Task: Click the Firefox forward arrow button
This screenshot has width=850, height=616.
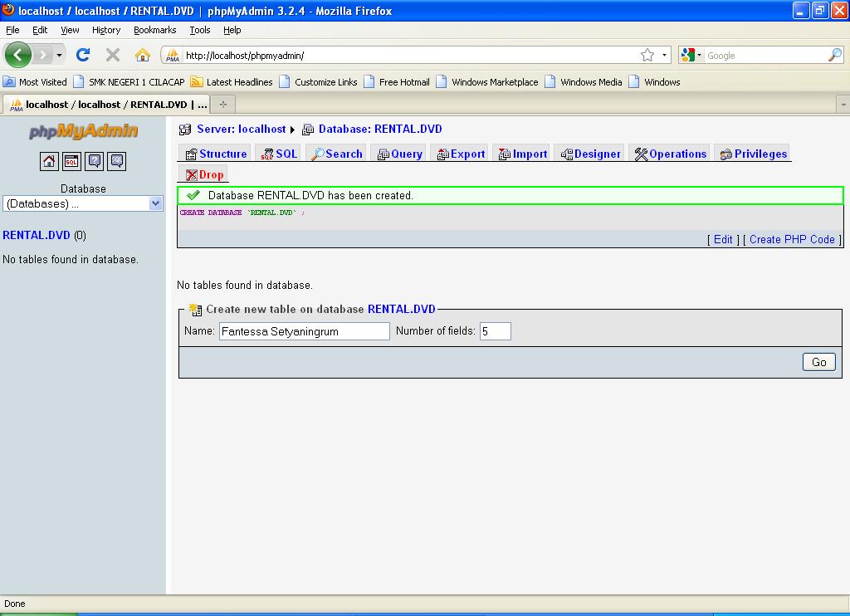Action: pyautogui.click(x=43, y=55)
